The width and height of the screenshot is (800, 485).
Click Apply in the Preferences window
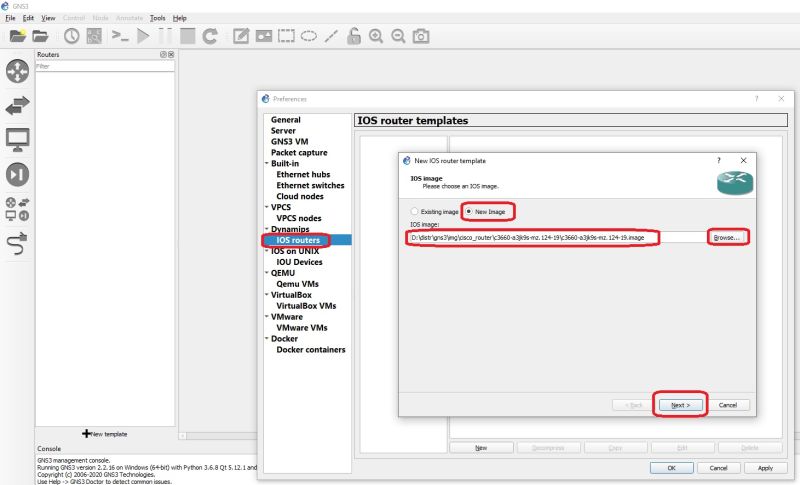(x=765, y=468)
